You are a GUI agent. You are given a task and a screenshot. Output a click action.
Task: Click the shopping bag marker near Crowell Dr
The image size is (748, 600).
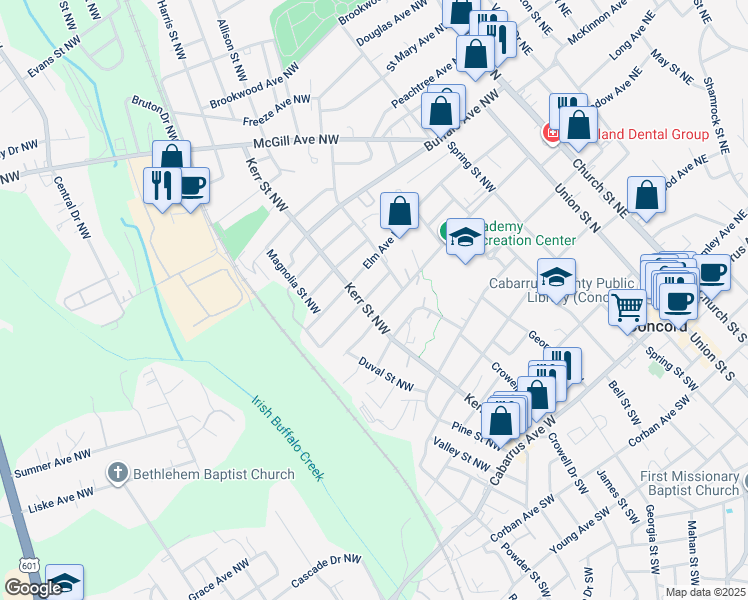pos(537,395)
